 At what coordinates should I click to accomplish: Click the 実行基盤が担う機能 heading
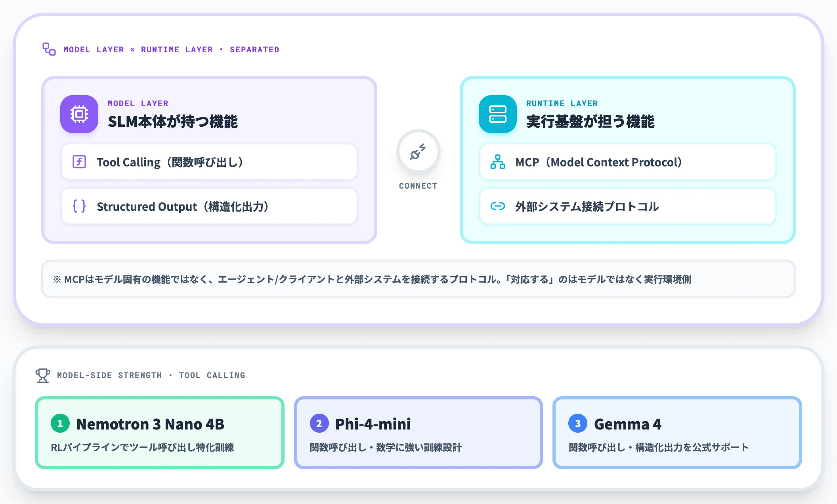(590, 122)
